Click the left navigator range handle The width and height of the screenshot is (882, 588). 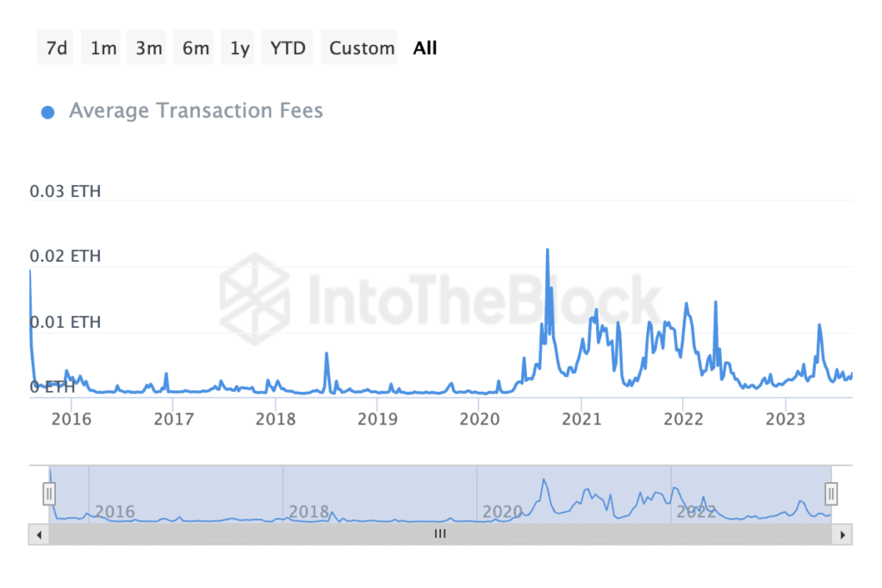point(49,493)
